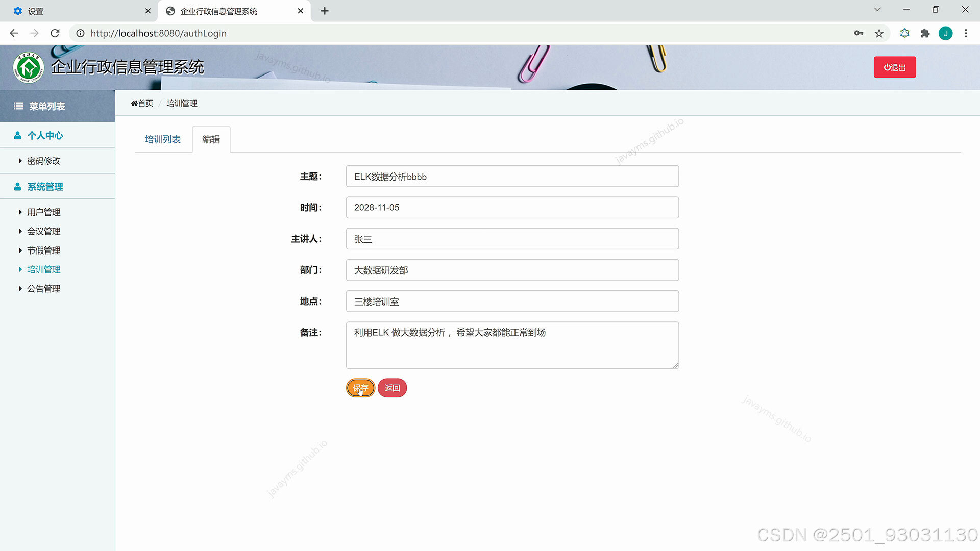This screenshot has height=551, width=980.
Task: Click the browser back arrow
Action: tap(14, 33)
